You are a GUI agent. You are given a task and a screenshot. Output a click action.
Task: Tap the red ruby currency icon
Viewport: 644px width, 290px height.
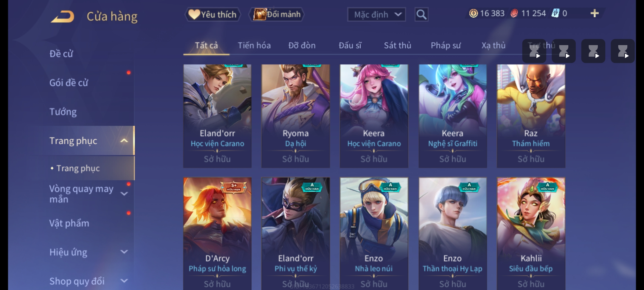coord(514,13)
